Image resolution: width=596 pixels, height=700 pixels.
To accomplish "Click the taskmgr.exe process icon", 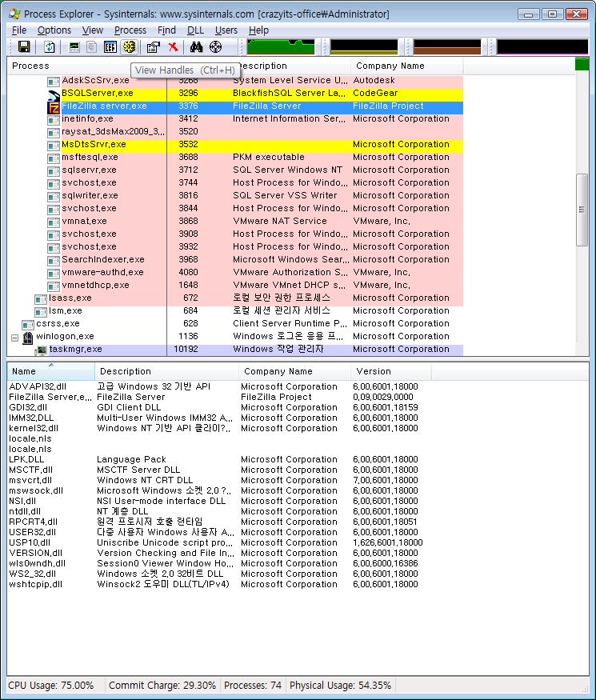I will [41, 350].
